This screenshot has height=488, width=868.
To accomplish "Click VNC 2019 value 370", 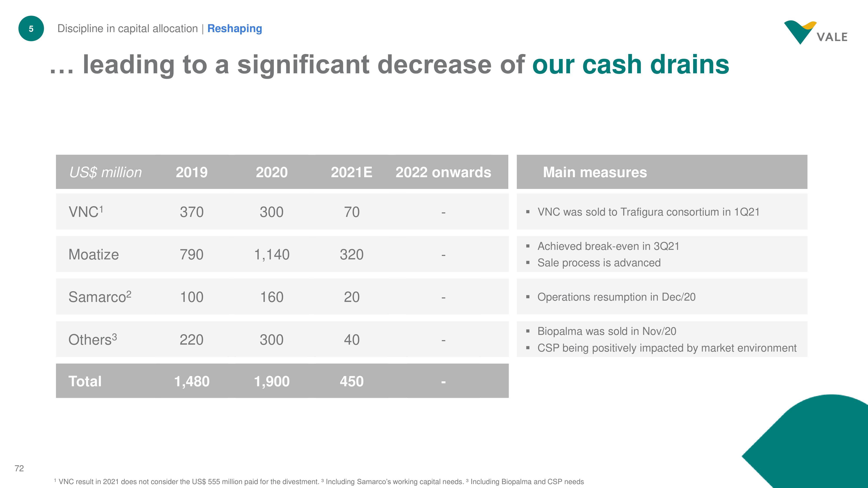I will pyautogui.click(x=192, y=212).
